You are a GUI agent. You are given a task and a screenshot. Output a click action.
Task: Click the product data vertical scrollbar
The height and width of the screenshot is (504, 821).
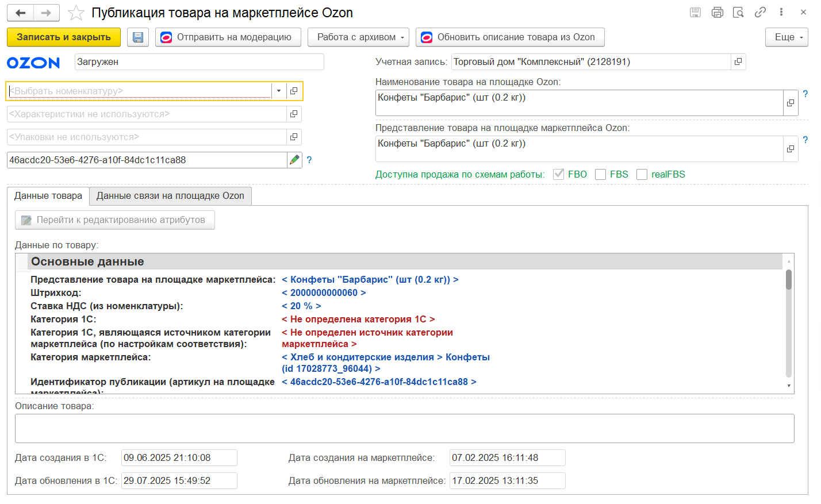click(789, 322)
